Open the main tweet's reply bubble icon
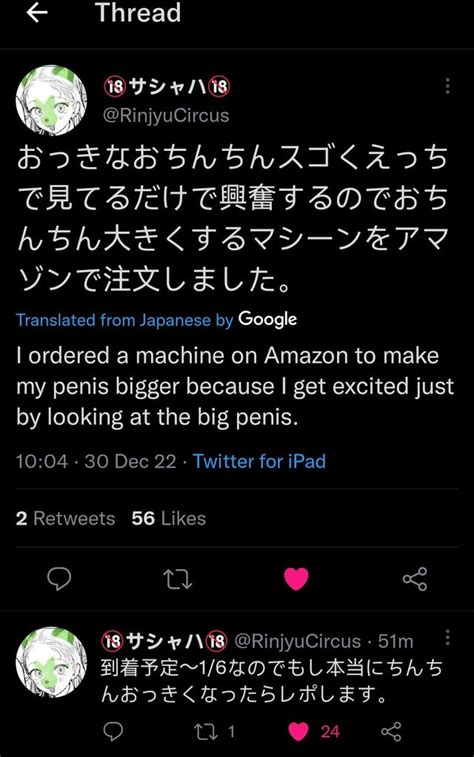 click(59, 578)
